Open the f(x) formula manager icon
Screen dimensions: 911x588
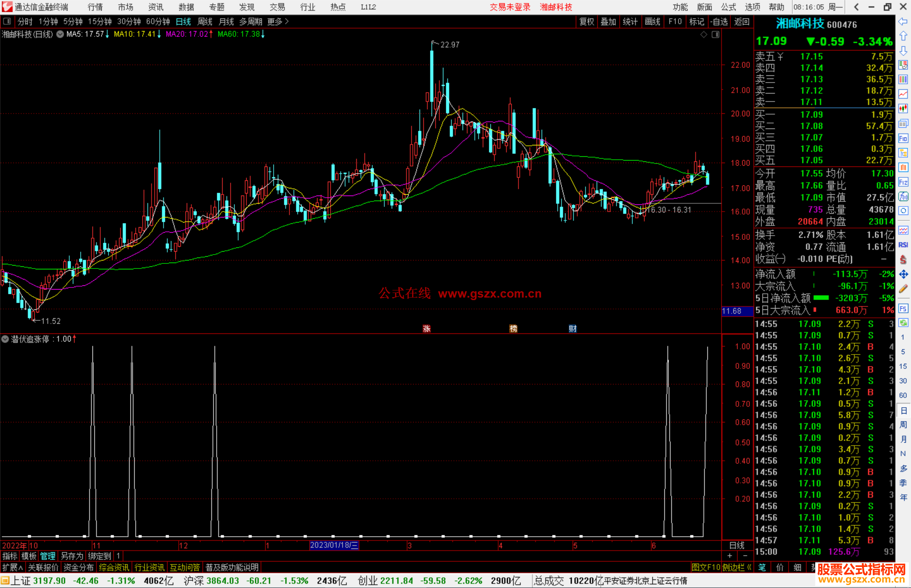pos(903,196)
